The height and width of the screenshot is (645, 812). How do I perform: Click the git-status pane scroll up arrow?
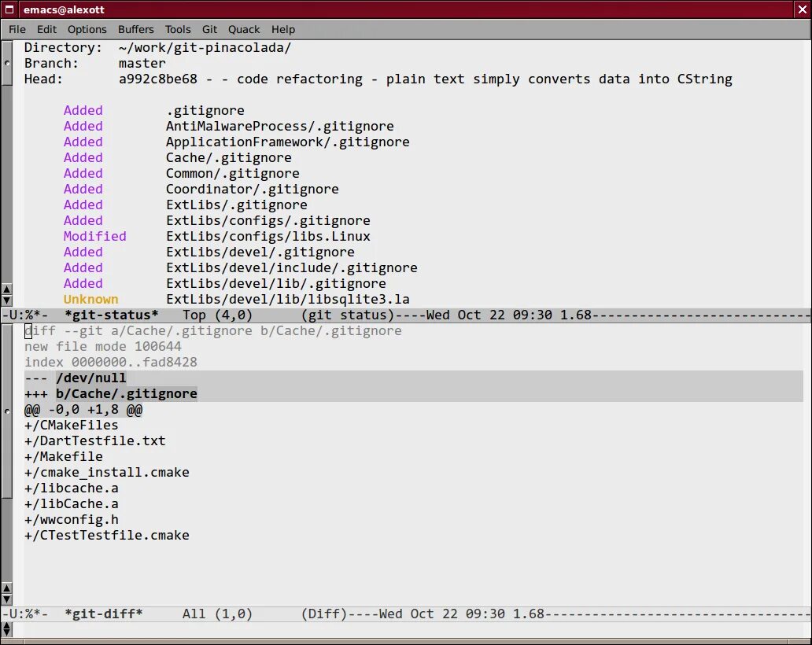coord(7,289)
